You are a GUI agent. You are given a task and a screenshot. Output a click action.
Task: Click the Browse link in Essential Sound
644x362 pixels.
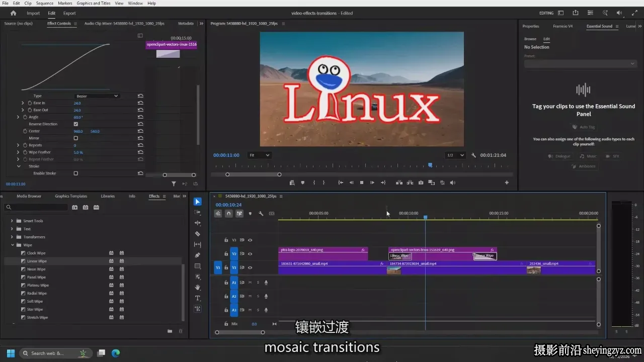(x=530, y=39)
